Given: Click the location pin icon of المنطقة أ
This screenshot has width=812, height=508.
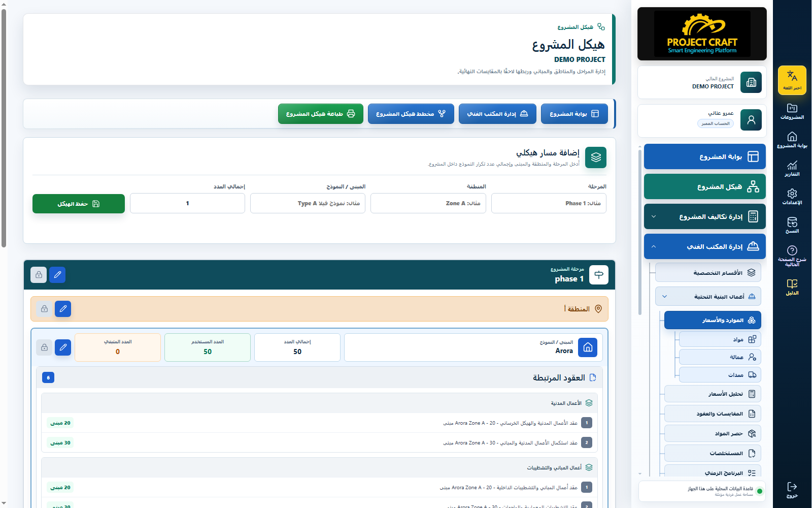Looking at the screenshot, I should (x=598, y=309).
